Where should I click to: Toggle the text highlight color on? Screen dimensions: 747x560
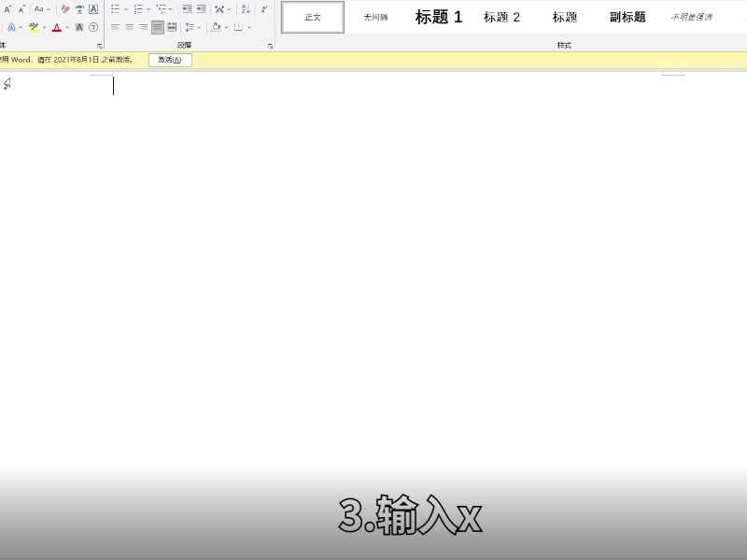[33, 26]
